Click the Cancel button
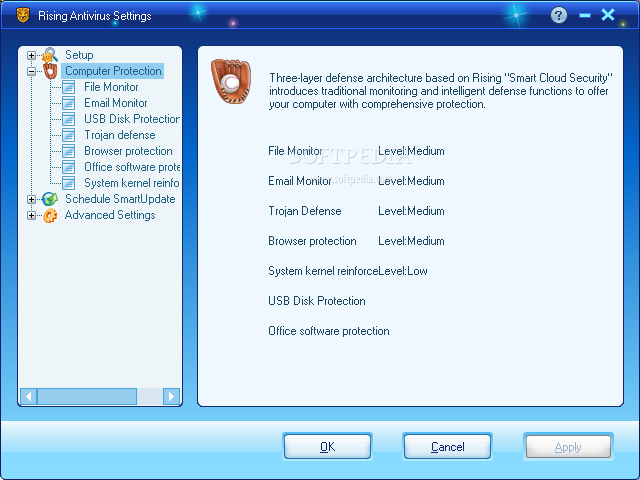The image size is (640, 480). pos(447,447)
